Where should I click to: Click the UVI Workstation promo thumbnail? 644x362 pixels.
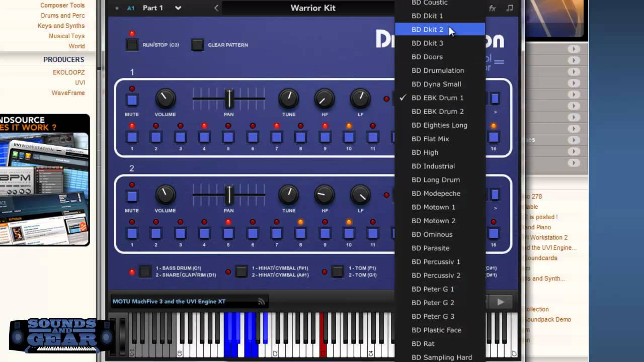tap(44, 179)
